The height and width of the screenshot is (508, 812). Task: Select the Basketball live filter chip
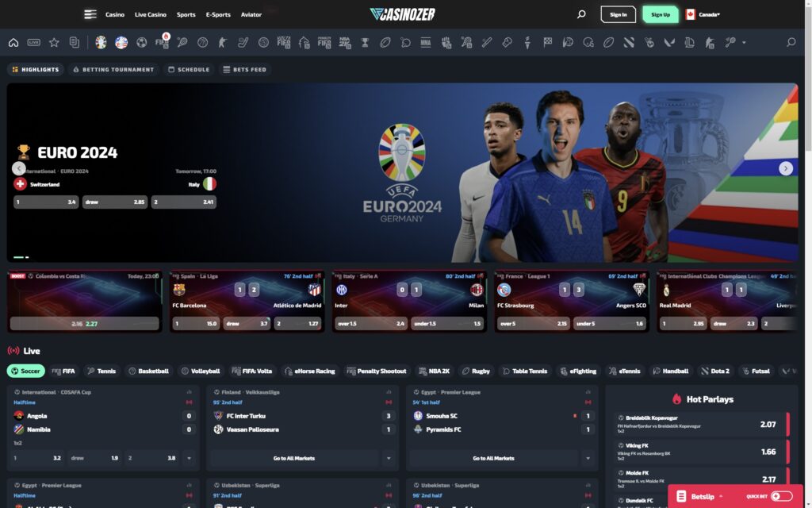(148, 371)
